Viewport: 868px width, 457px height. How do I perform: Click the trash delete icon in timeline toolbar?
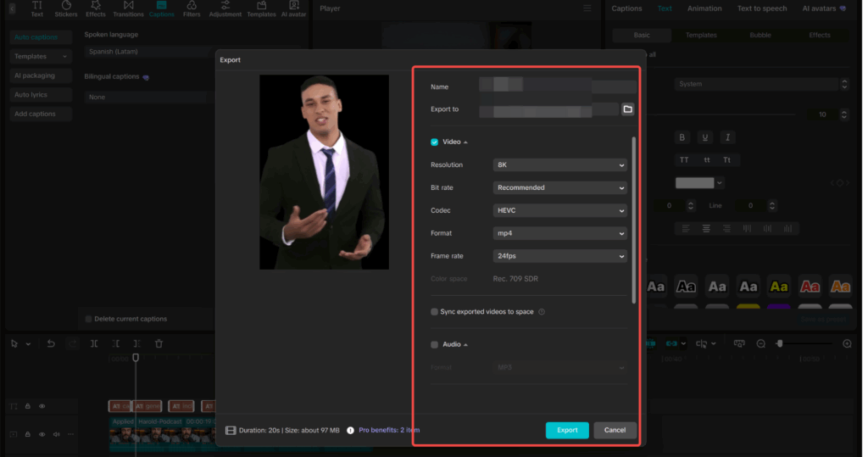159,343
